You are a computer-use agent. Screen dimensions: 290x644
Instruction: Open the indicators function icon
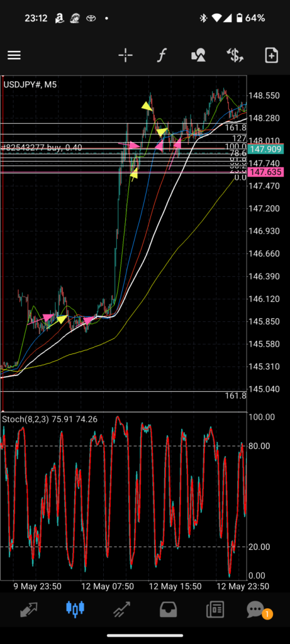pyautogui.click(x=162, y=55)
